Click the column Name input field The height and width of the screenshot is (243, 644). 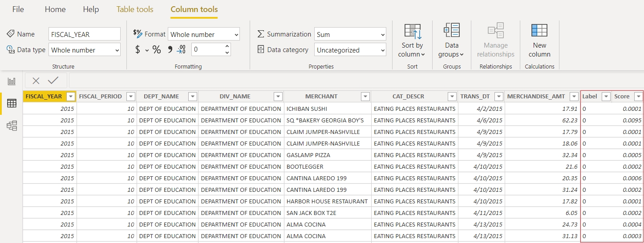pos(85,34)
